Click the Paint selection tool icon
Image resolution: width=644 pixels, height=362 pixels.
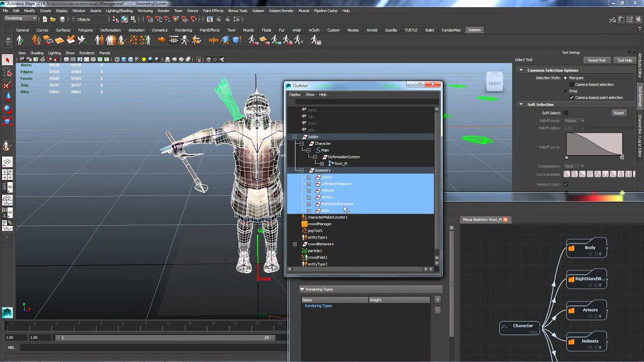tap(7, 84)
